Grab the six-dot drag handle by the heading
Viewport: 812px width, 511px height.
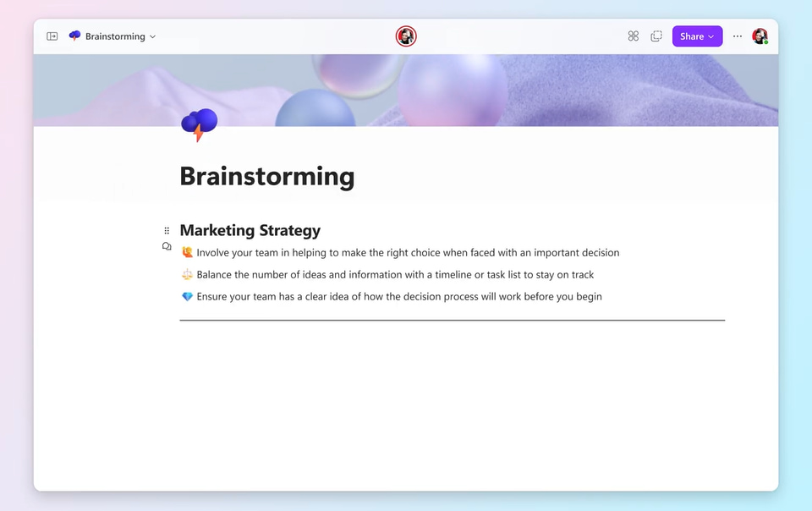(x=167, y=230)
